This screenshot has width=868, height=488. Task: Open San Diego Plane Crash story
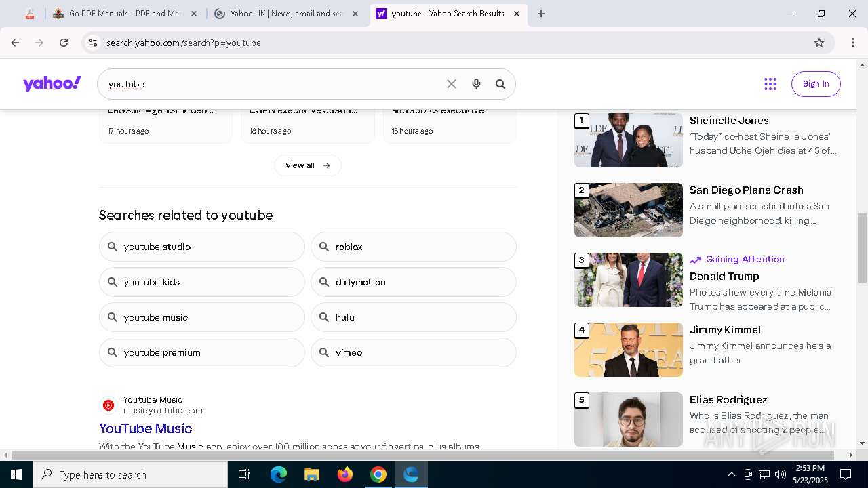746,190
